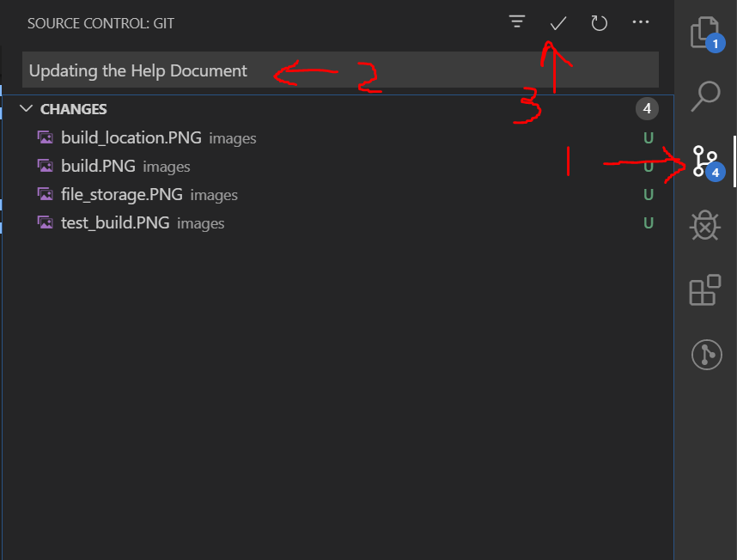Viewport: 737px width, 560px height.
Task: Open the view and sort filter icon
Action: point(516,23)
